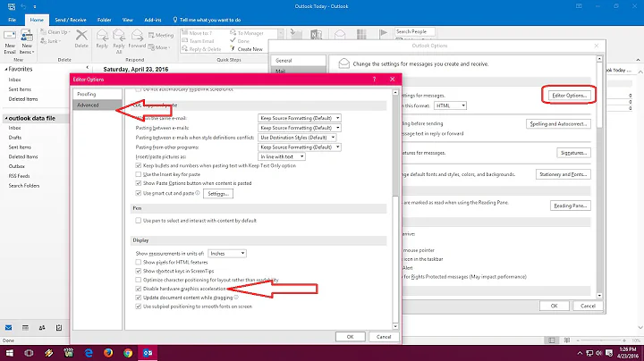Toggle Update document content while dragging
Image resolution: width=644 pixels, height=361 pixels.
pyautogui.click(x=139, y=298)
